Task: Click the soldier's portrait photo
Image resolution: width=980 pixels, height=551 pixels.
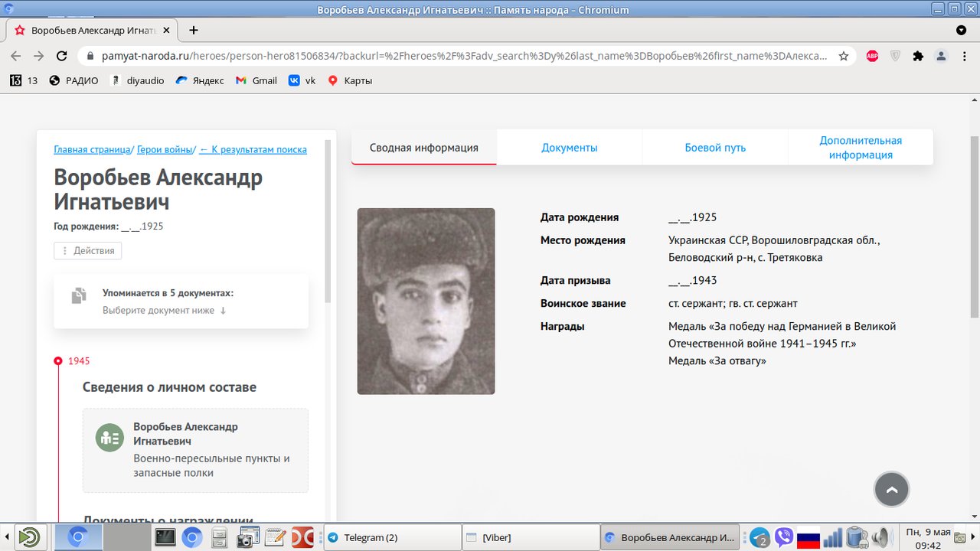Action: (426, 301)
